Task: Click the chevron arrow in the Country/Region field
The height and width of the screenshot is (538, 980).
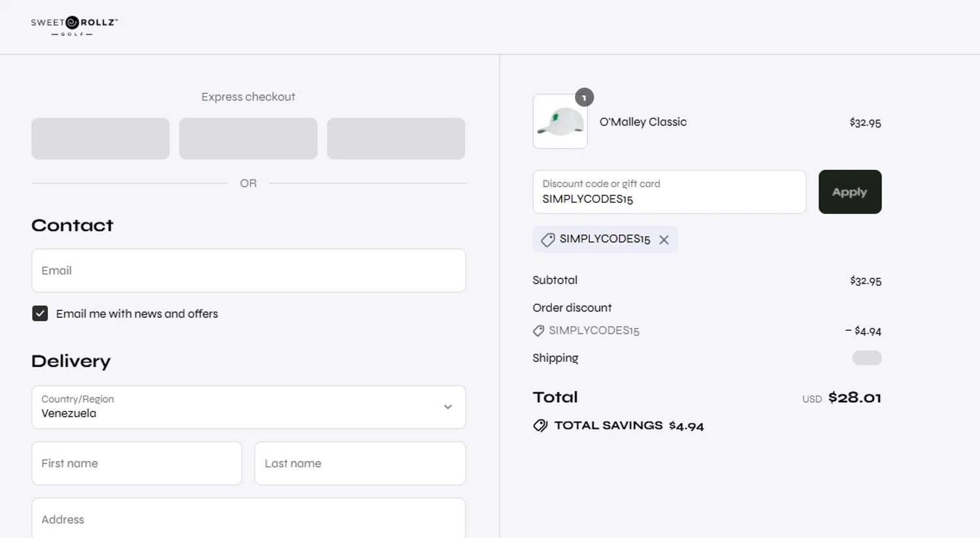Action: click(448, 407)
